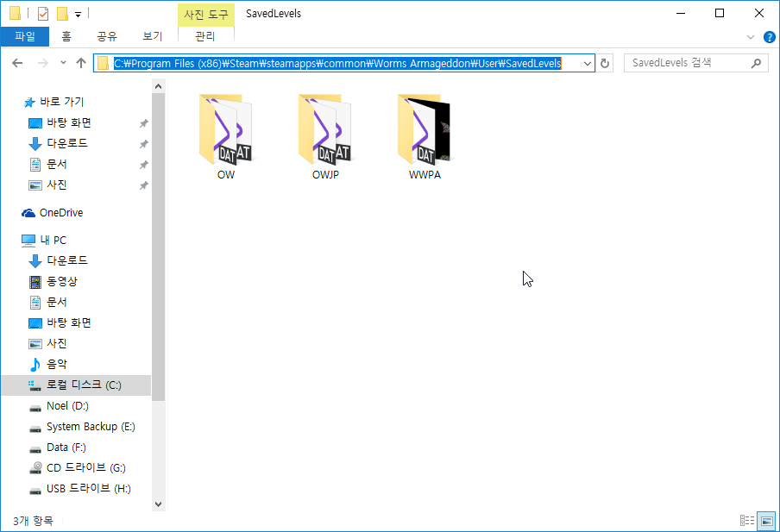Open 문서 under 내 PC
The width and height of the screenshot is (780, 532).
[x=56, y=303]
